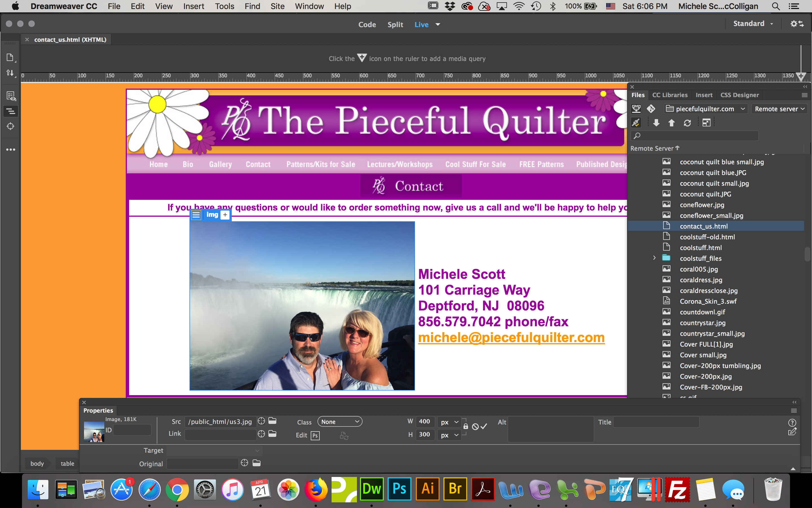
Task: Click the plus button on img tag
Action: 225,215
